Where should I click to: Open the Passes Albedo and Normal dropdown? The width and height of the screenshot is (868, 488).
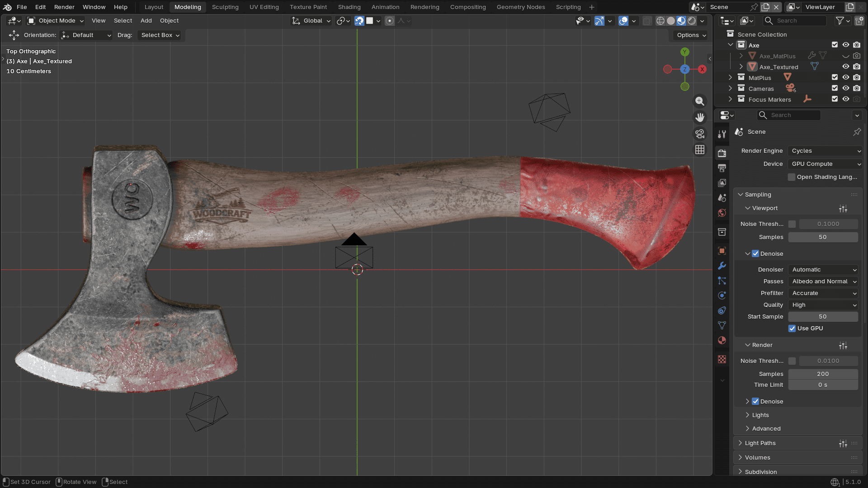click(824, 282)
